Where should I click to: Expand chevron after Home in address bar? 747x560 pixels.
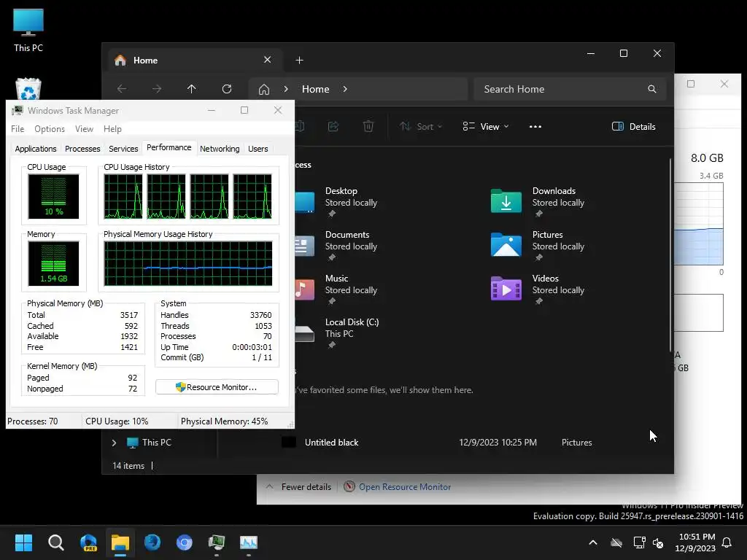tap(345, 89)
